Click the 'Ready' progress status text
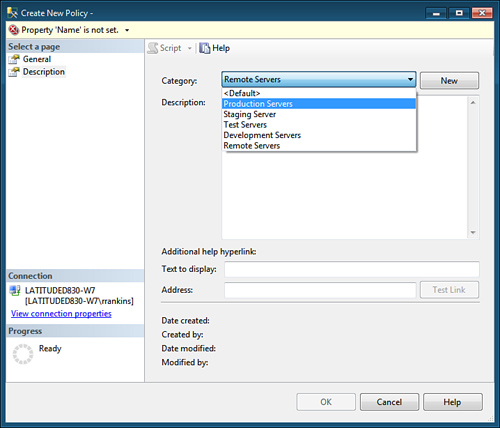 pos(50,349)
